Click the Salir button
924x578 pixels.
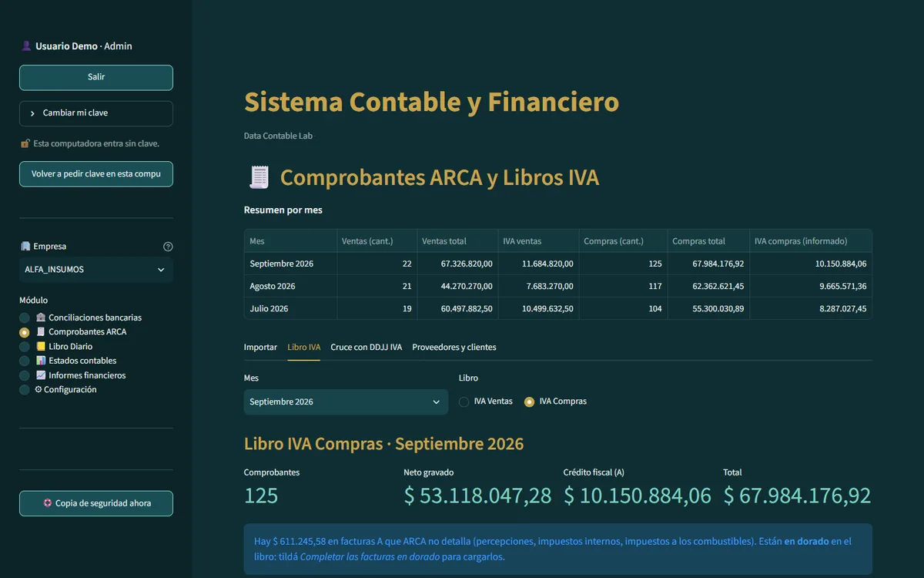[x=96, y=77]
